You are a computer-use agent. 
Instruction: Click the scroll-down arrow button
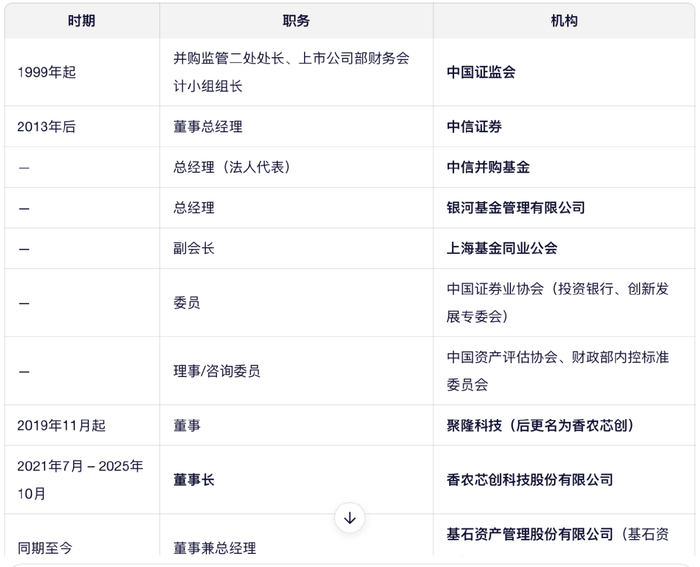(x=350, y=518)
